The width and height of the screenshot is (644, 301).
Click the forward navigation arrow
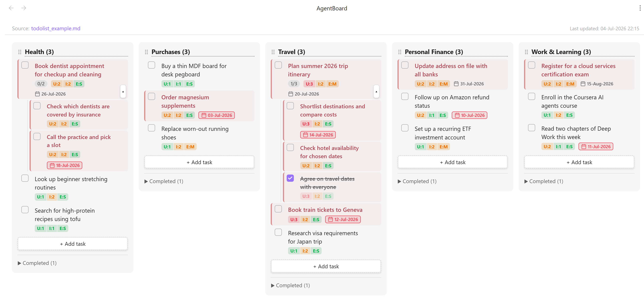(24, 8)
